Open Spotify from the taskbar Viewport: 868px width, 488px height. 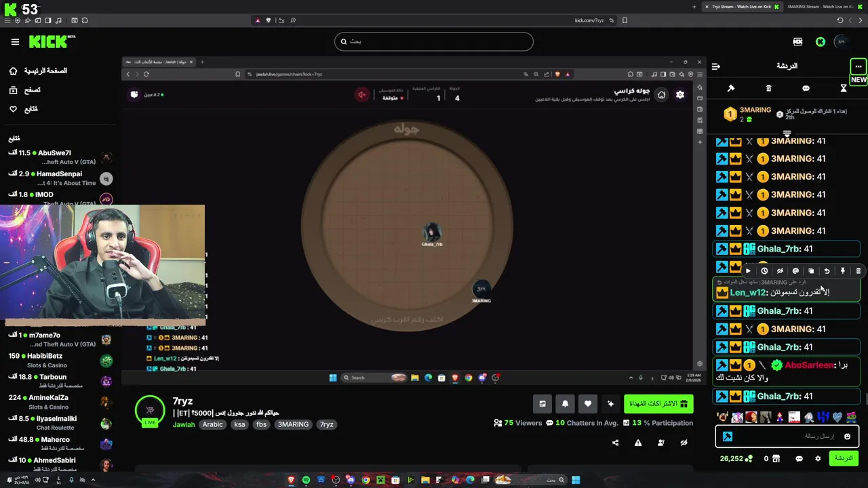click(306, 480)
